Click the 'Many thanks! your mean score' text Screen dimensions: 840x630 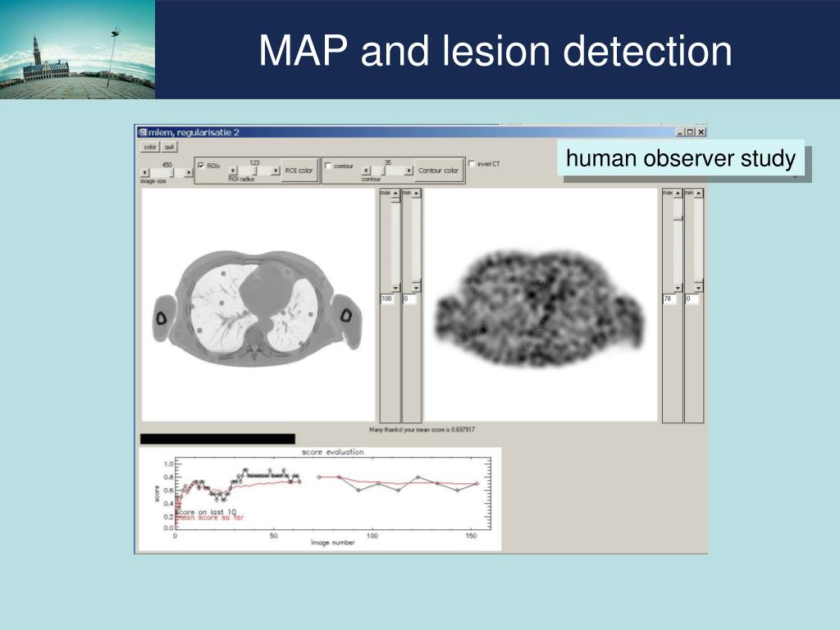[x=422, y=430]
